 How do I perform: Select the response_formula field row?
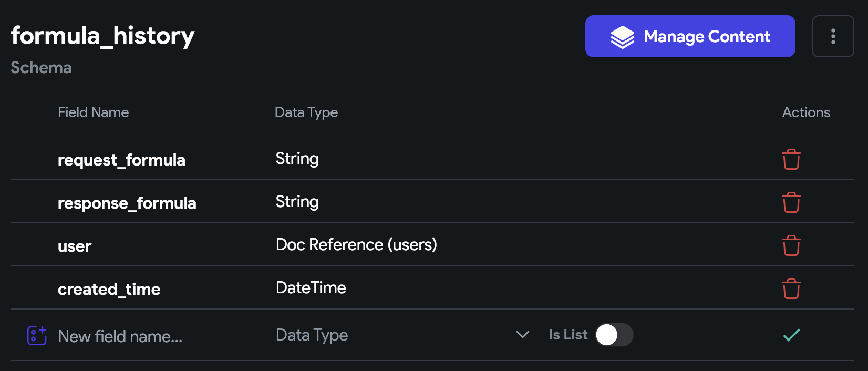pyautogui.click(x=127, y=203)
